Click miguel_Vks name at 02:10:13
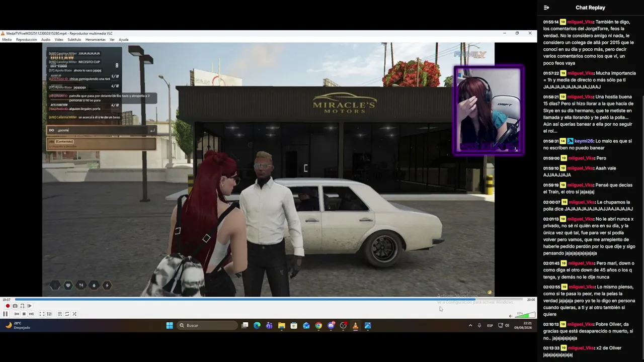Viewport: 644px width, 362px height. coord(581,324)
